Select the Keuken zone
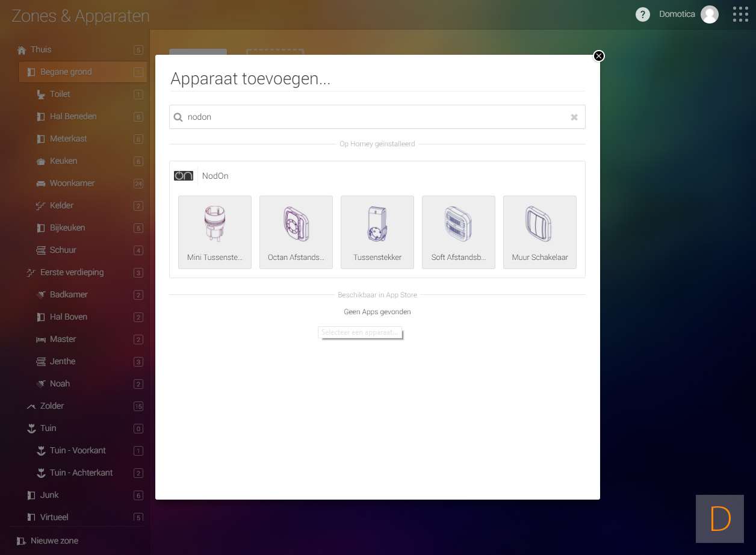The image size is (756, 555). [63, 161]
